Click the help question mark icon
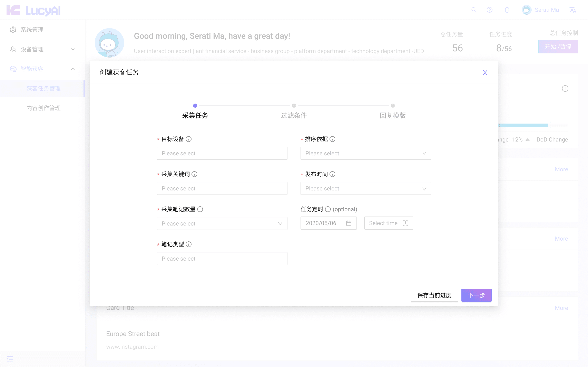This screenshot has height=367, width=588. (490, 10)
